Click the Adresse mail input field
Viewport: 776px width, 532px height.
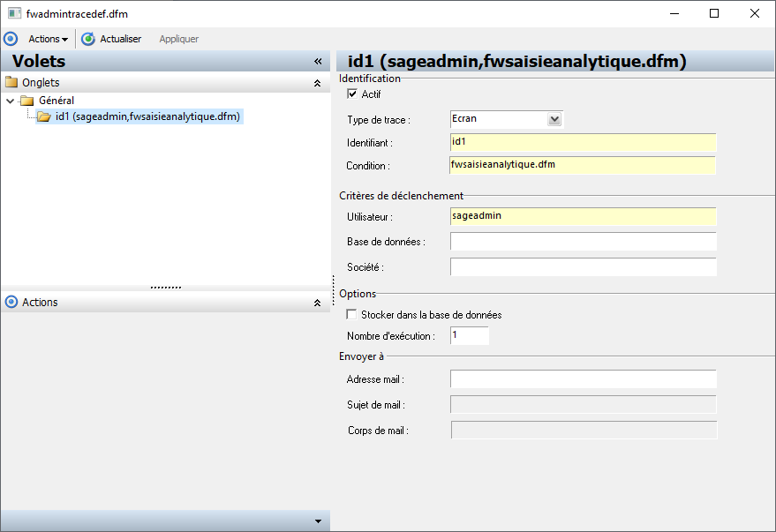tap(583, 379)
